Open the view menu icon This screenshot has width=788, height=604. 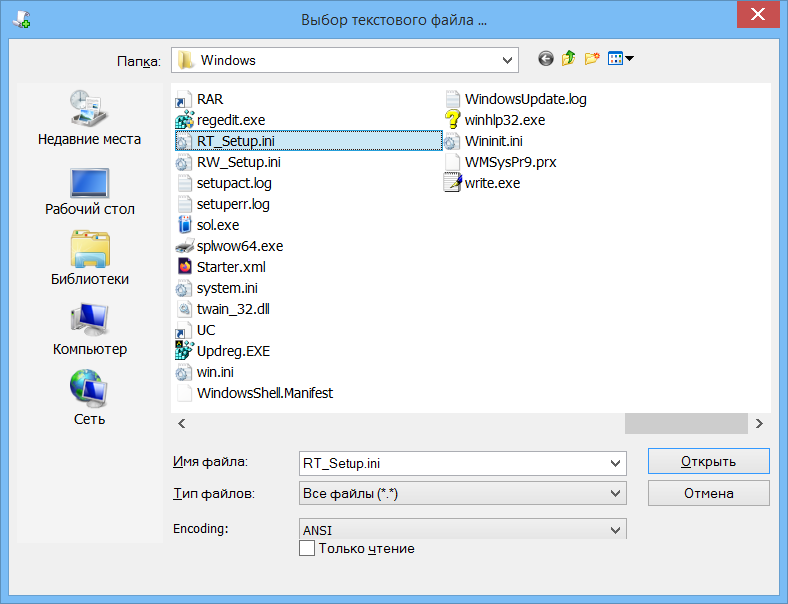[x=615, y=59]
